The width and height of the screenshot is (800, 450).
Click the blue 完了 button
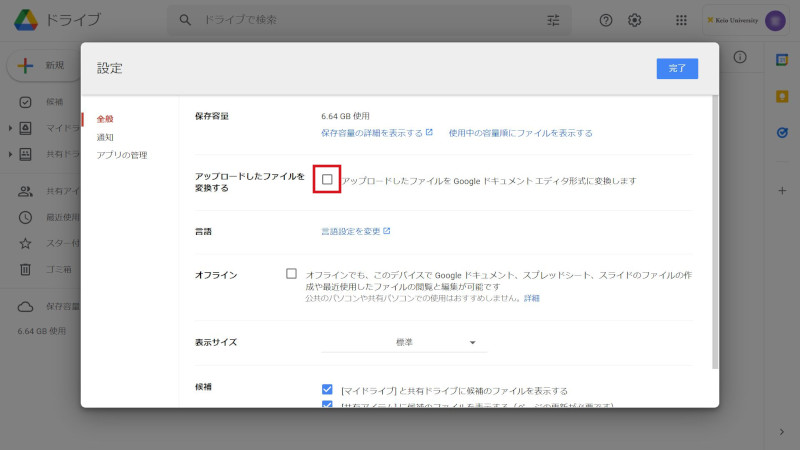677,68
